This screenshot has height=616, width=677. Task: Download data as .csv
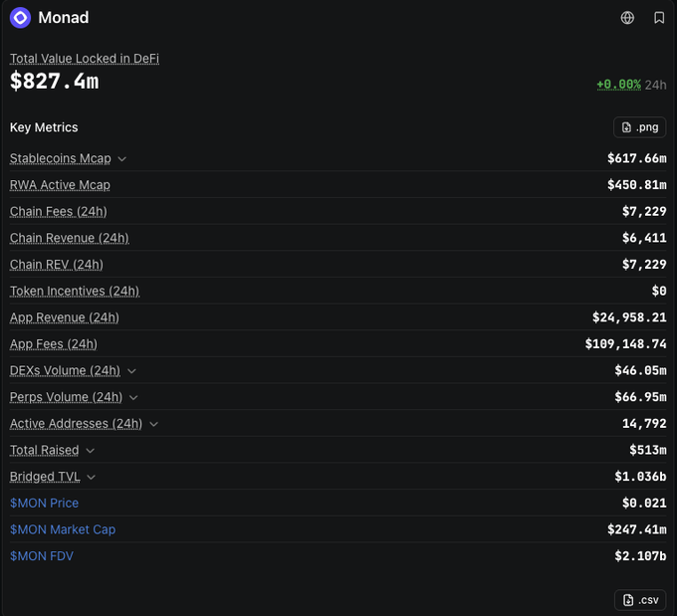(x=640, y=600)
